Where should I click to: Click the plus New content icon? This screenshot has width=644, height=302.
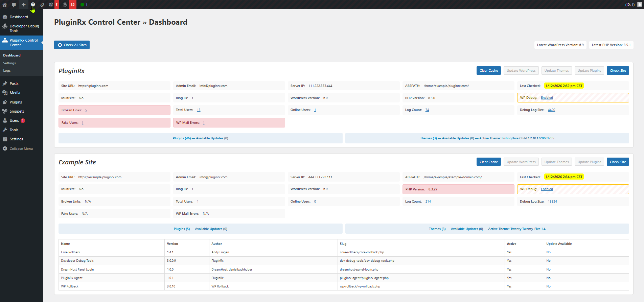click(x=23, y=5)
